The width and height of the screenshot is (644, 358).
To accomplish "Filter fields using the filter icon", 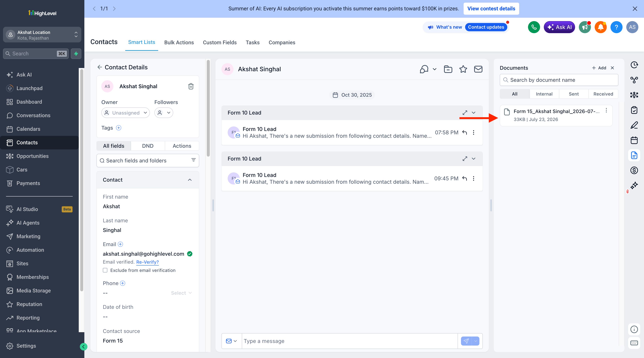I will click(x=193, y=160).
